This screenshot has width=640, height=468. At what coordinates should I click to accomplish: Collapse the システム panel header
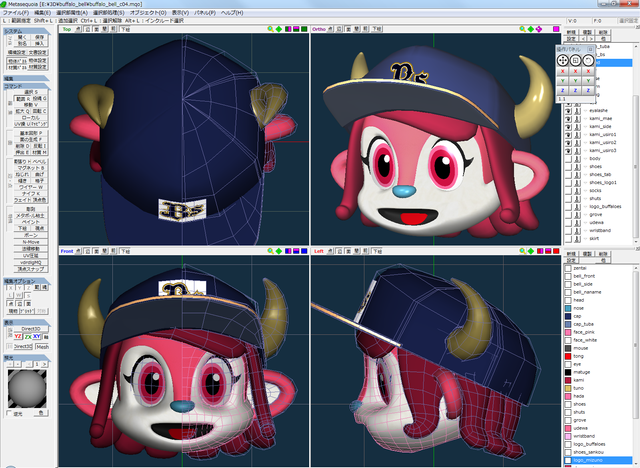point(27,31)
